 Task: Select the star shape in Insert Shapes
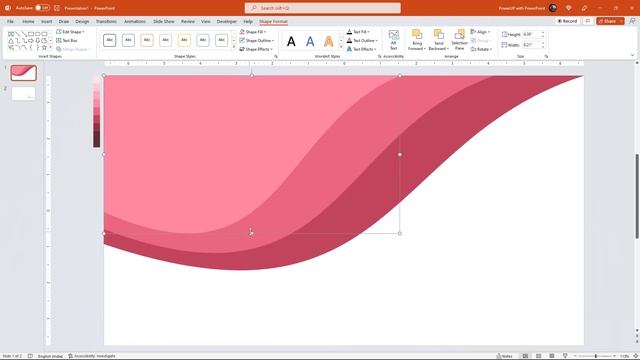coord(44,48)
